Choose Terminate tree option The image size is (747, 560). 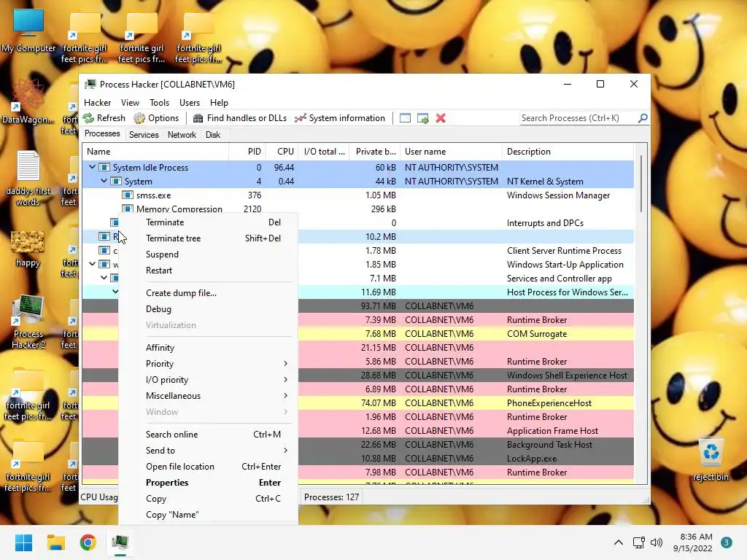209,238
